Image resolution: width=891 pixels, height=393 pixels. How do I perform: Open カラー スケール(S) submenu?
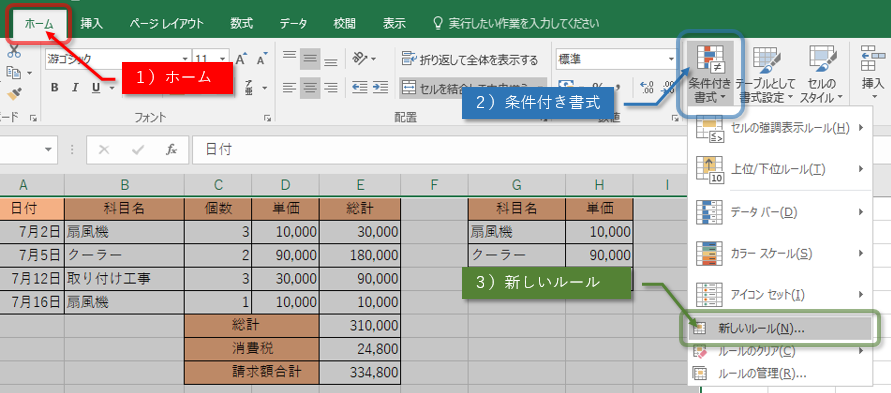tap(780, 253)
